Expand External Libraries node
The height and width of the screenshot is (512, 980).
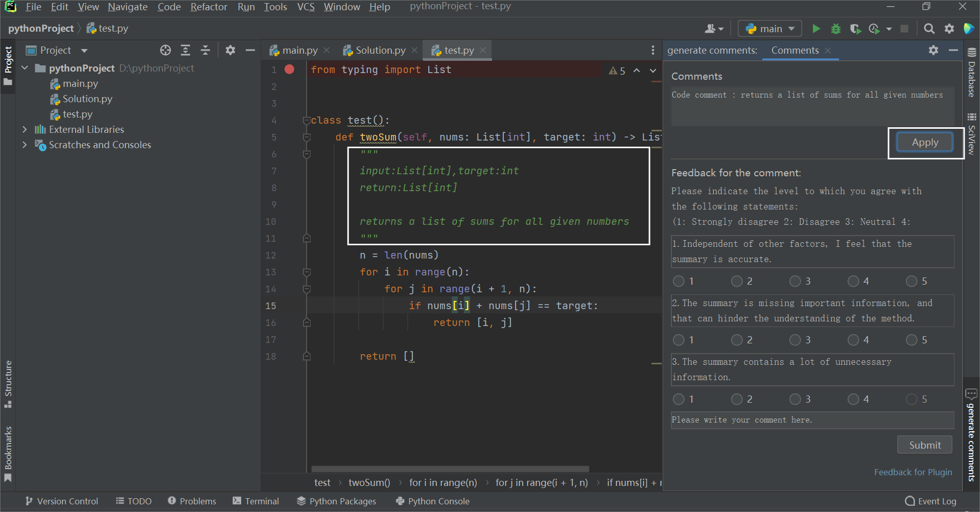coord(25,129)
